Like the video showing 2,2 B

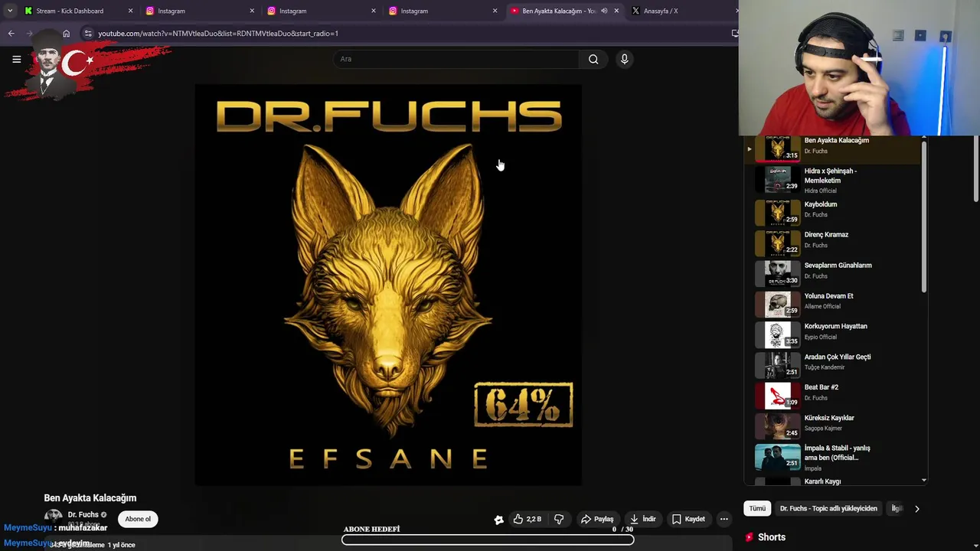(527, 519)
